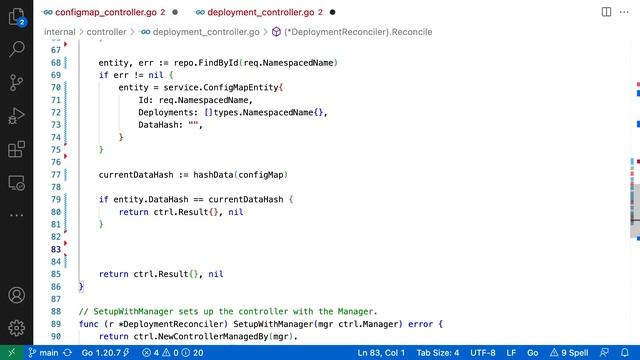Select language mode Go
This screenshot has height=360, width=640.
(x=532, y=353)
